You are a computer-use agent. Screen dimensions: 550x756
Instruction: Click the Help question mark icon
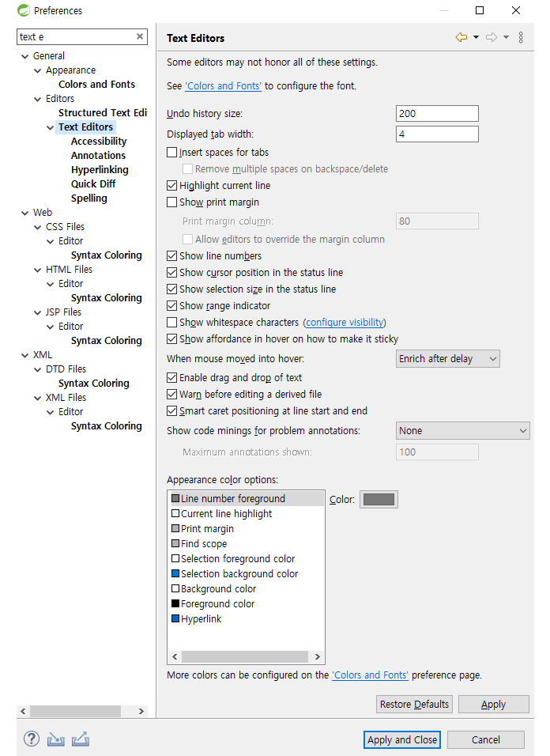point(31,739)
